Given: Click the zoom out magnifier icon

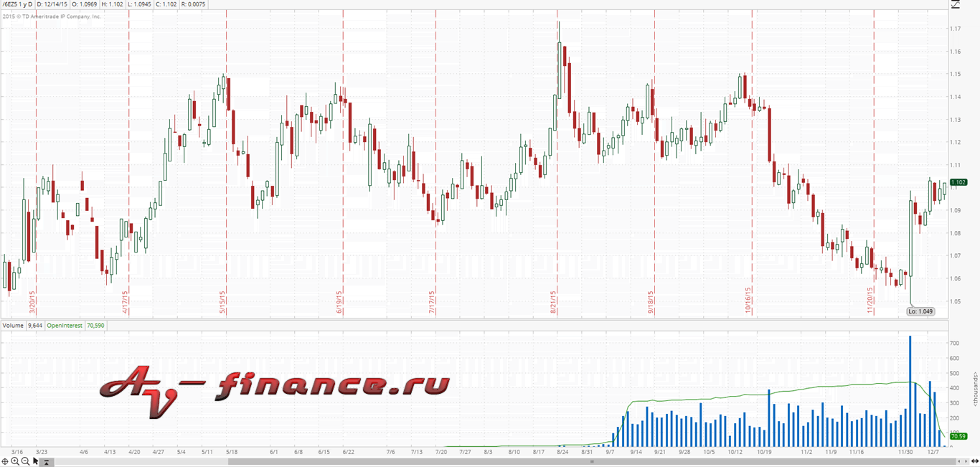Looking at the screenshot, I should [25, 461].
